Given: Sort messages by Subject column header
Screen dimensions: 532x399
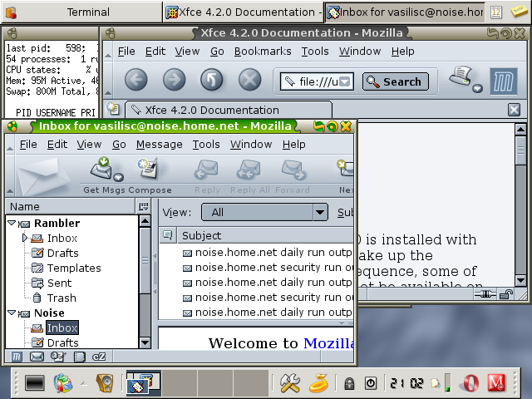Looking at the screenshot, I should [265, 235].
